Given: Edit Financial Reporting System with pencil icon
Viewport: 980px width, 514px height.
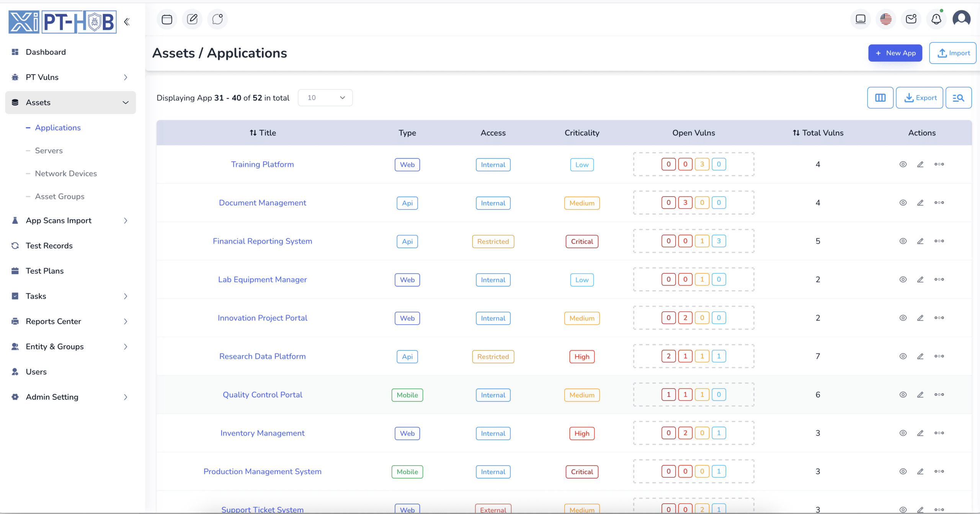Looking at the screenshot, I should (920, 241).
